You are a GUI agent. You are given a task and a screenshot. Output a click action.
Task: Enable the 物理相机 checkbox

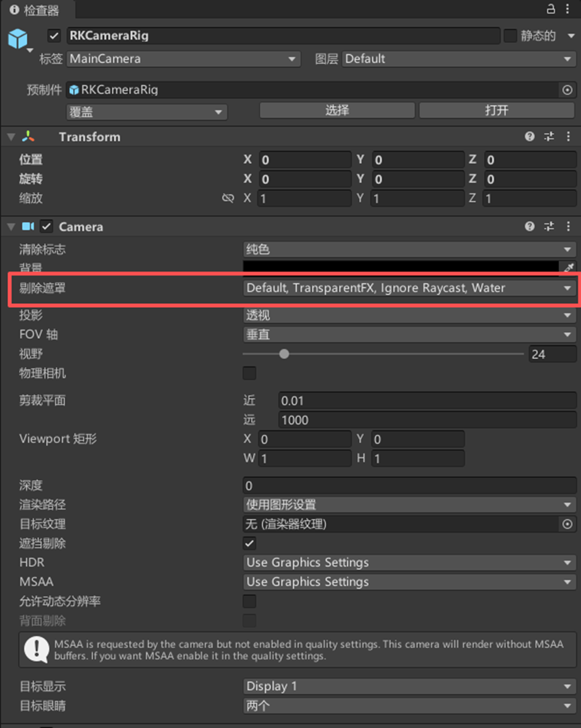(x=249, y=373)
